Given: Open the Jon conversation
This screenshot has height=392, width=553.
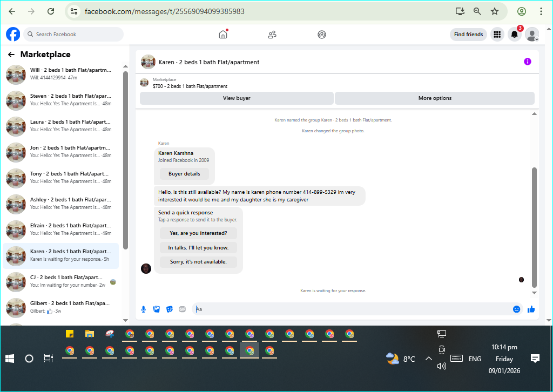Looking at the screenshot, I should [60, 152].
